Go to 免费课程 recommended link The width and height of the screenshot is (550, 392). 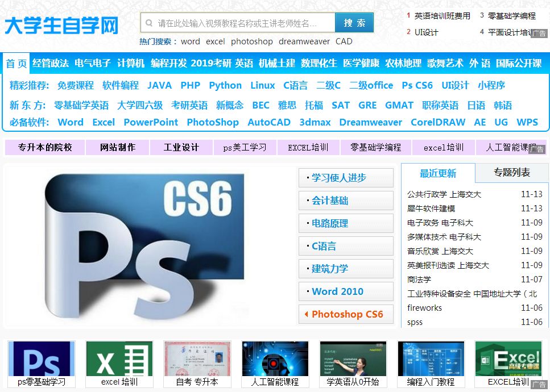[76, 85]
